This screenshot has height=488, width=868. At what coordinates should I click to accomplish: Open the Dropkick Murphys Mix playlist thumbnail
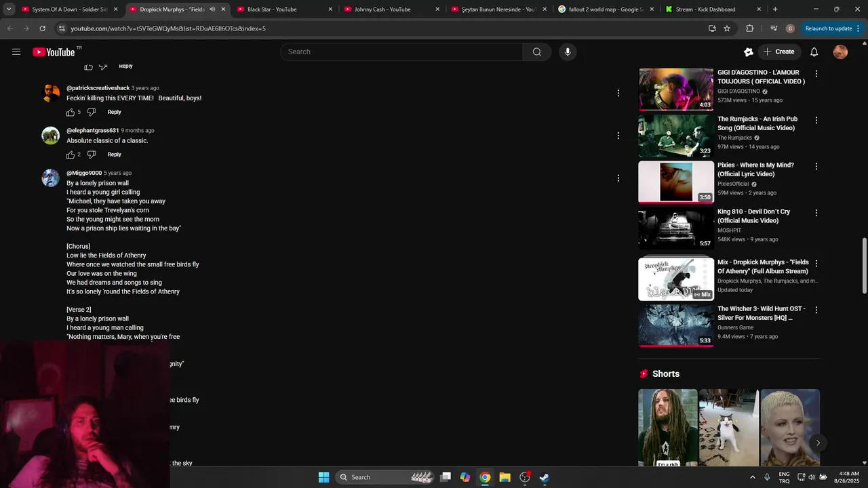pos(676,279)
